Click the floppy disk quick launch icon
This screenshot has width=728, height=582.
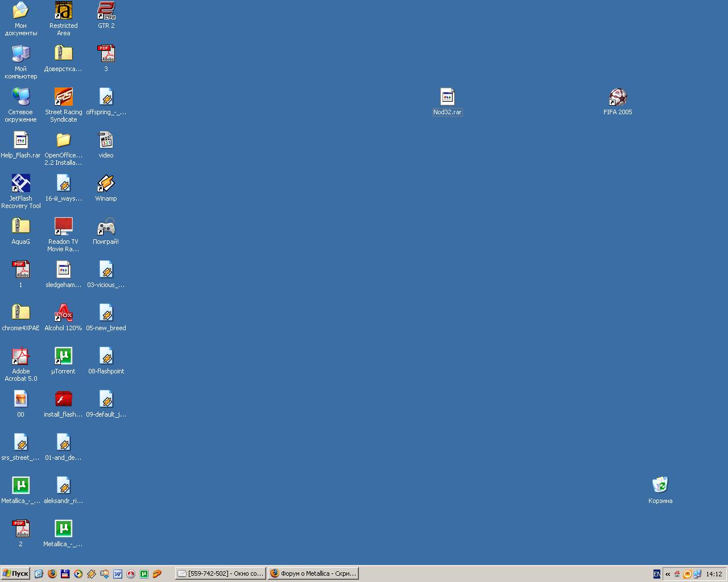point(65,574)
